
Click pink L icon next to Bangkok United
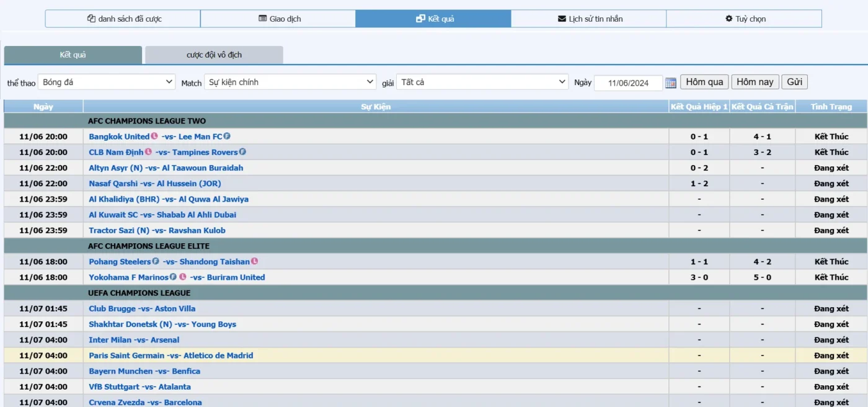(x=154, y=136)
